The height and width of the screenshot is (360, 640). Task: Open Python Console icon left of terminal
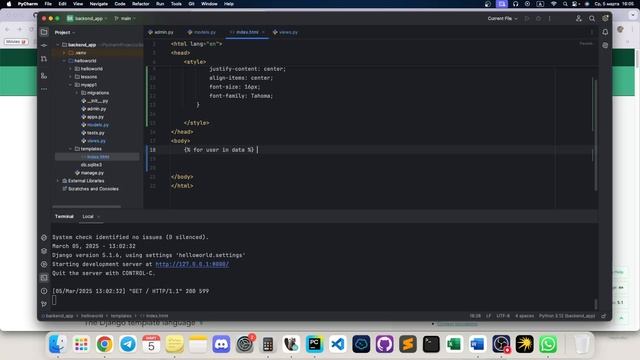click(44, 238)
